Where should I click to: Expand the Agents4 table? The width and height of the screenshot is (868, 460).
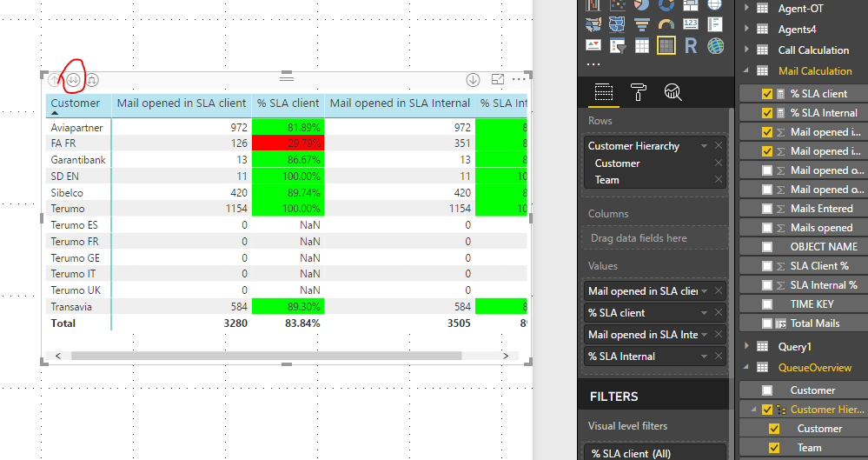click(x=746, y=29)
